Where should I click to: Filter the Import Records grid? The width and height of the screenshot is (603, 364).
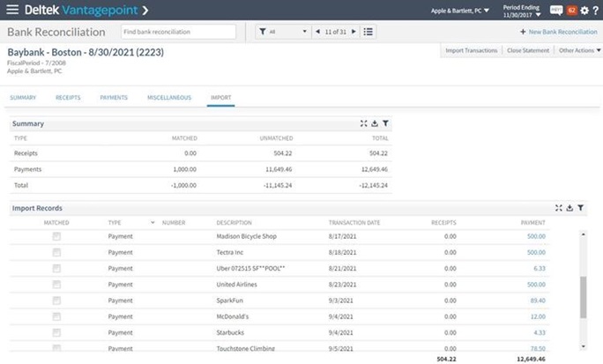coord(581,208)
